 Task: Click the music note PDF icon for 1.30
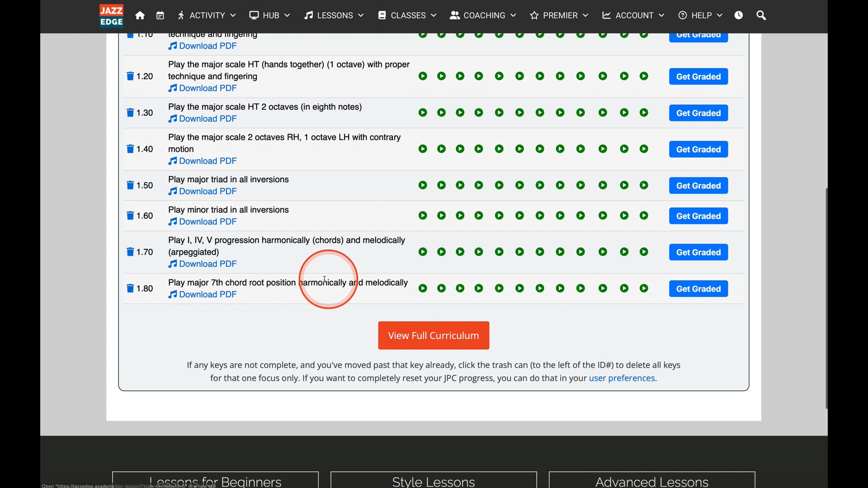tap(172, 119)
